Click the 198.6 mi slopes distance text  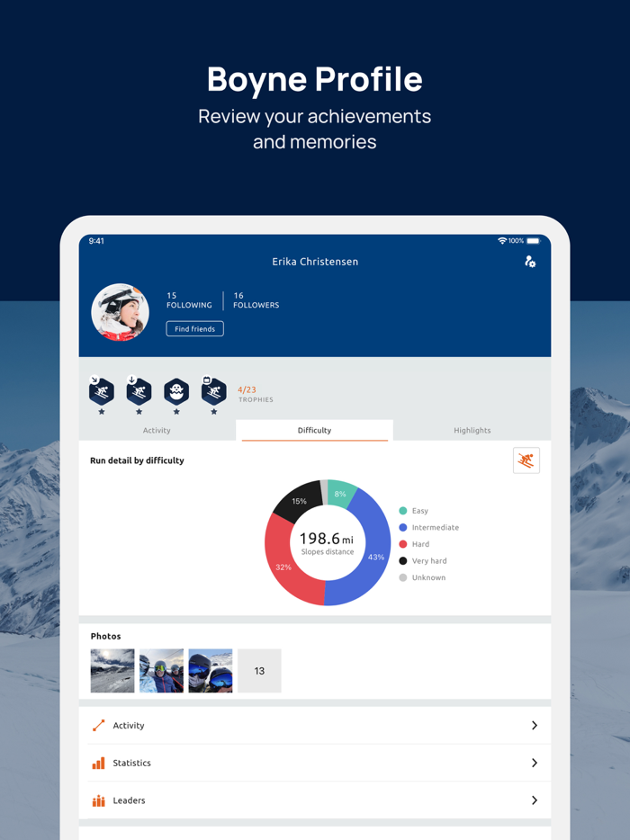coord(327,542)
